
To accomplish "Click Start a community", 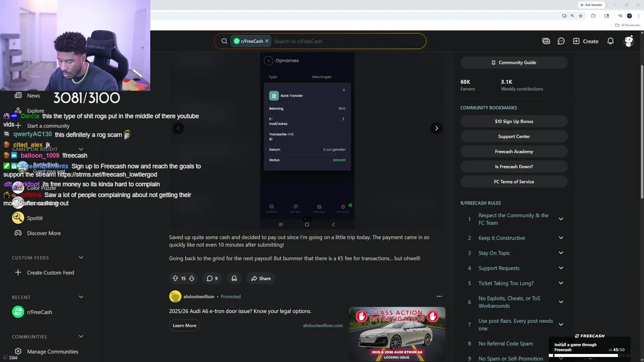I will coord(49,126).
